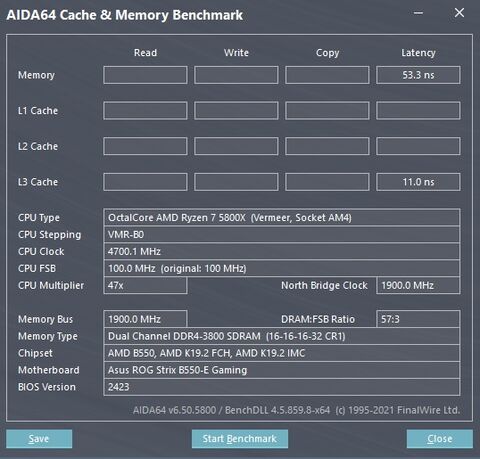This screenshot has width=480, height=459.
Task: Click the 47x multiplier value
Action: coord(145,285)
